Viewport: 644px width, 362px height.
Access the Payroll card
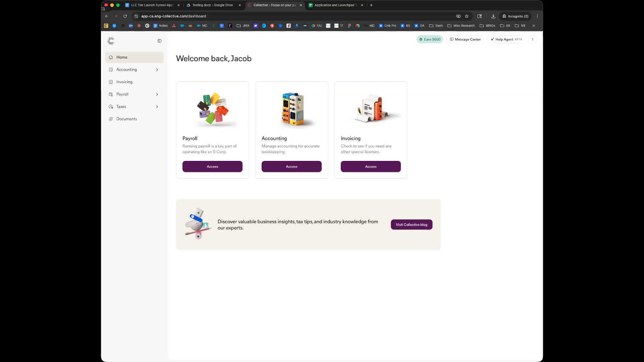tap(212, 167)
